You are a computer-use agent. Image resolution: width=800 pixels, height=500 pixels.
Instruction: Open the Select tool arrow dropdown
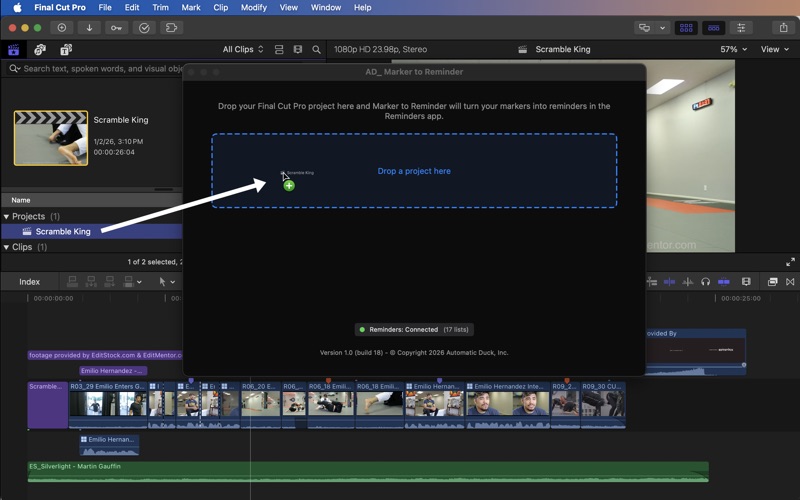(167, 282)
